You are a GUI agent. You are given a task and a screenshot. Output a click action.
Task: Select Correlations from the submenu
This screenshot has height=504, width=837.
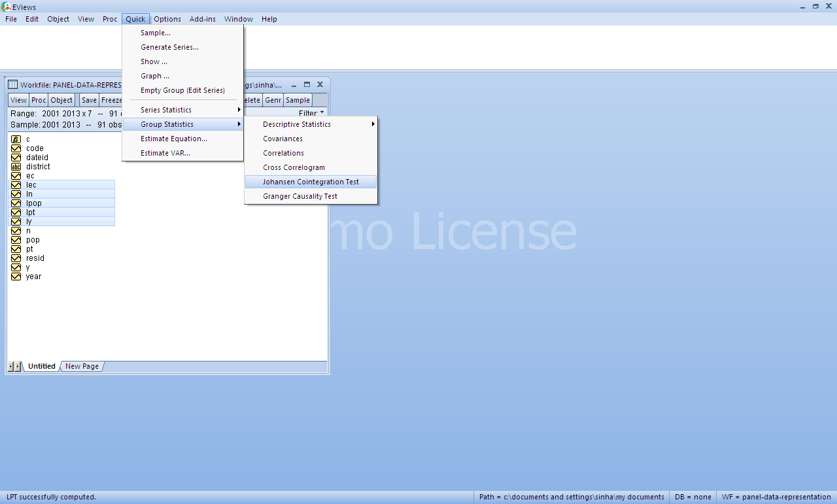pyautogui.click(x=311, y=153)
